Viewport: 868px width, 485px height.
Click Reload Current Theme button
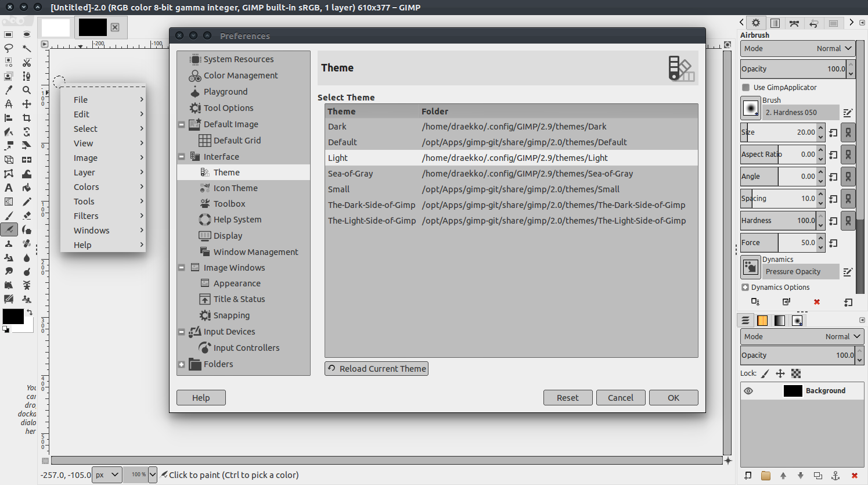tap(376, 369)
